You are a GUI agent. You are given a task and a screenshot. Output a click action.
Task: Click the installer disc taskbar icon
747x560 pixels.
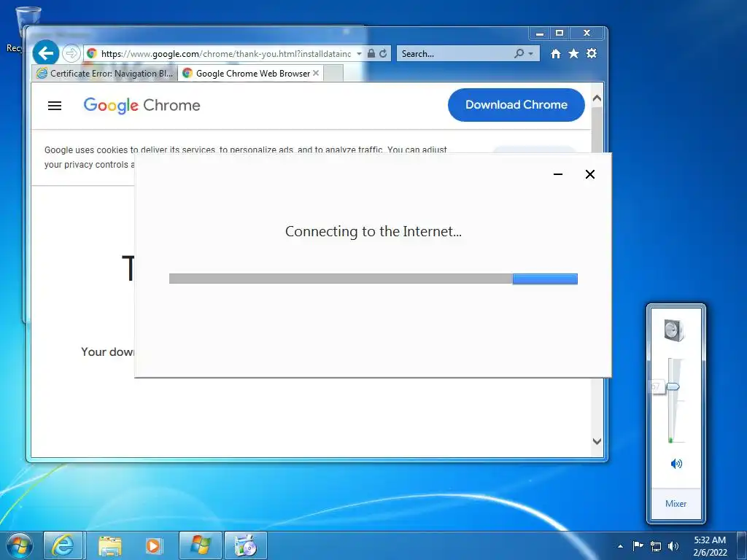pyautogui.click(x=245, y=545)
